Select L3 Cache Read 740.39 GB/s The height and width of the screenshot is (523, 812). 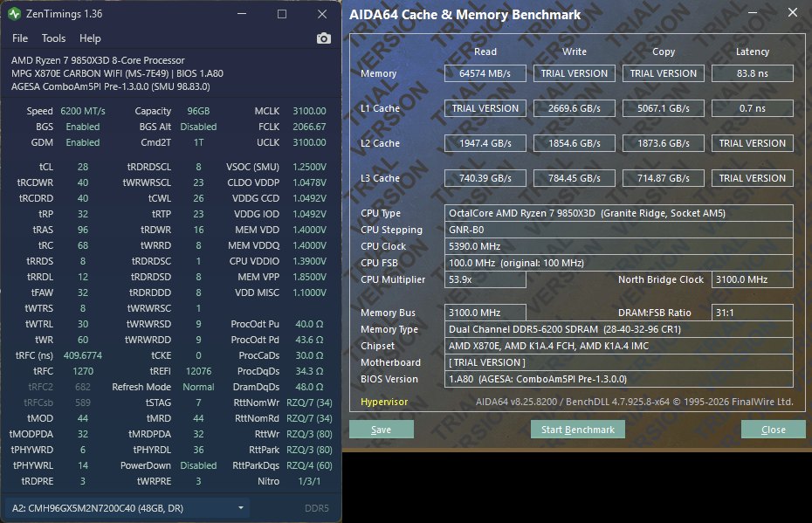click(x=485, y=178)
